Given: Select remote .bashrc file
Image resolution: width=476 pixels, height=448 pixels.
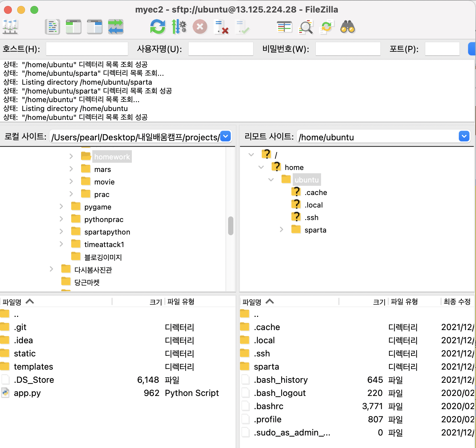Looking at the screenshot, I should coord(357,406).
